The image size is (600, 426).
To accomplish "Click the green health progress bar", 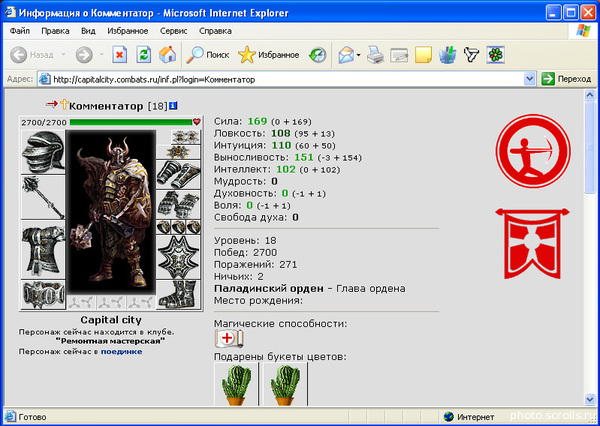I will (131, 122).
